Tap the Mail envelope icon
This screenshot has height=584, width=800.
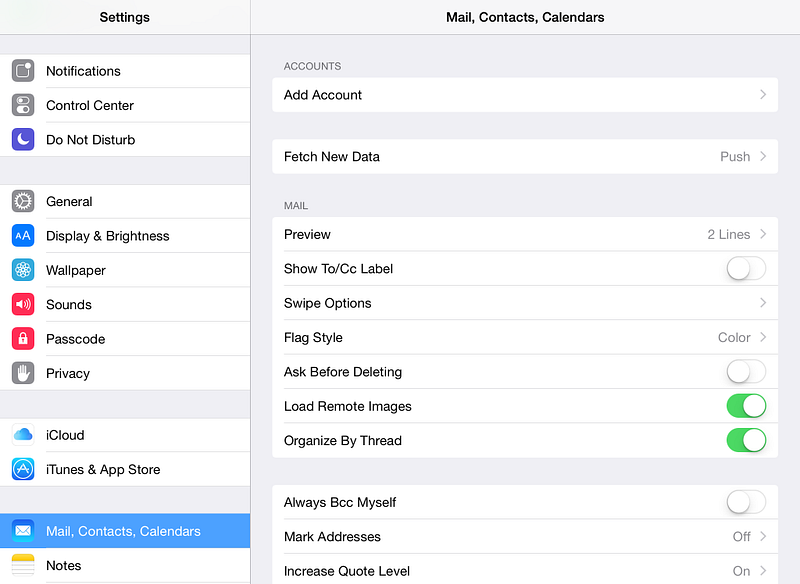23,531
